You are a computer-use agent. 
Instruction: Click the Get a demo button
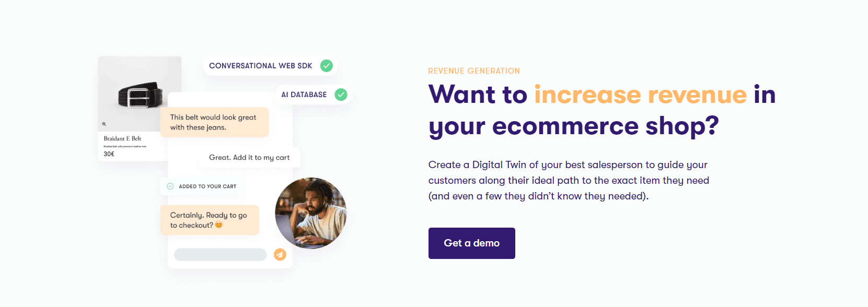(471, 243)
